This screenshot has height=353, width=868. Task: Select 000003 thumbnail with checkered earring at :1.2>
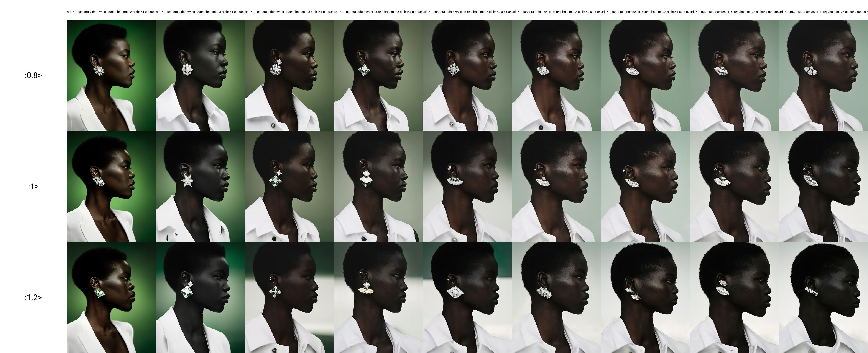(x=289, y=298)
